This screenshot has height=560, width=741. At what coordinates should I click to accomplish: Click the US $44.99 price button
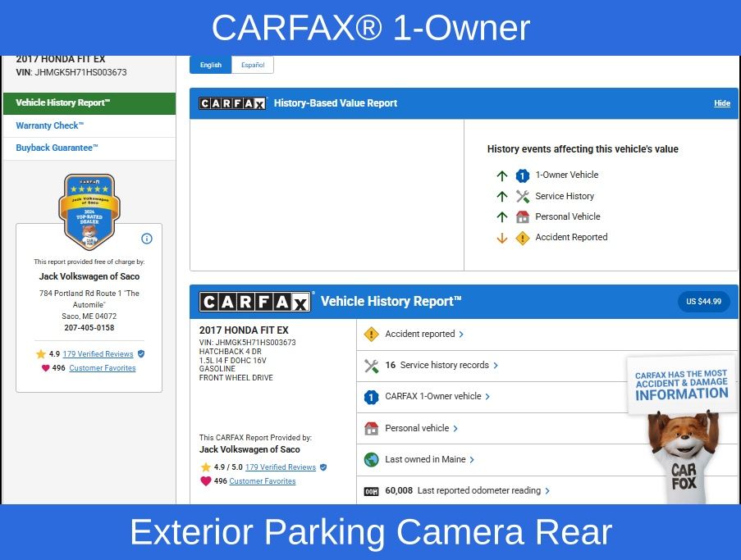703,302
